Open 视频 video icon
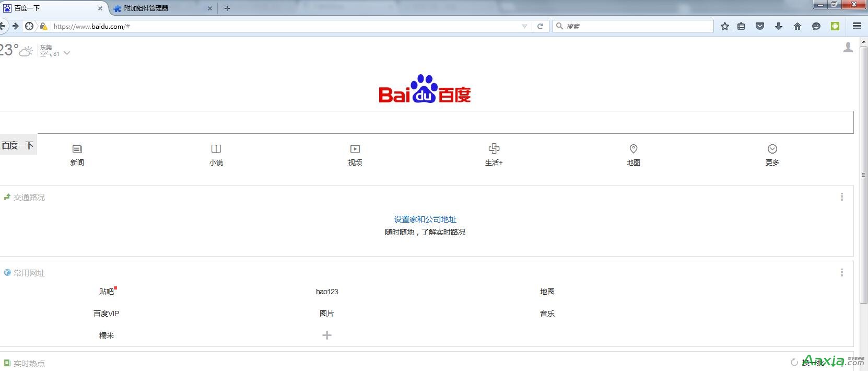 (355, 149)
